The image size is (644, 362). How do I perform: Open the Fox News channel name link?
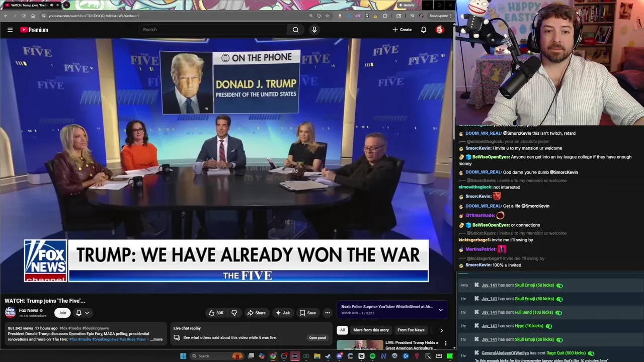point(29,311)
